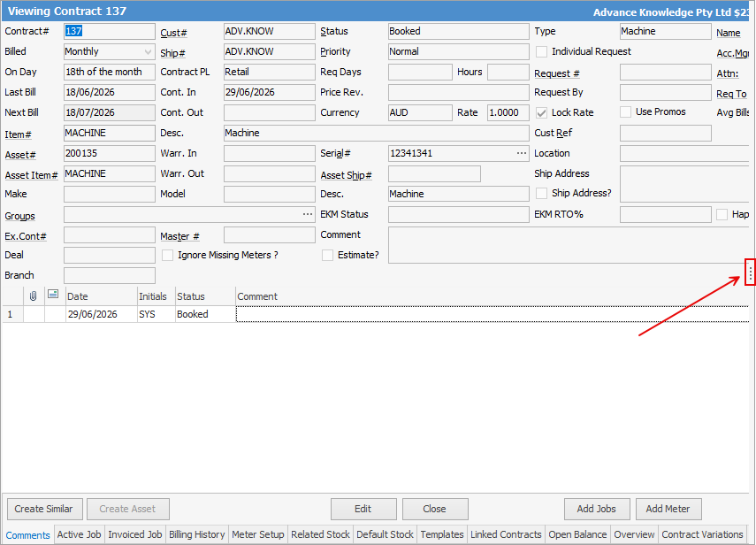756x545 pixels.
Task: Click the note column header icon
Action: point(53,295)
